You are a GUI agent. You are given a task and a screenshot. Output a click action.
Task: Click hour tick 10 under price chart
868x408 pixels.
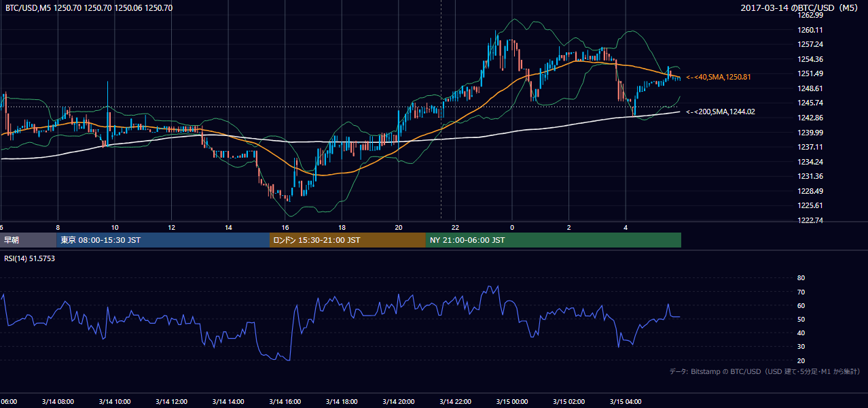[115, 228]
